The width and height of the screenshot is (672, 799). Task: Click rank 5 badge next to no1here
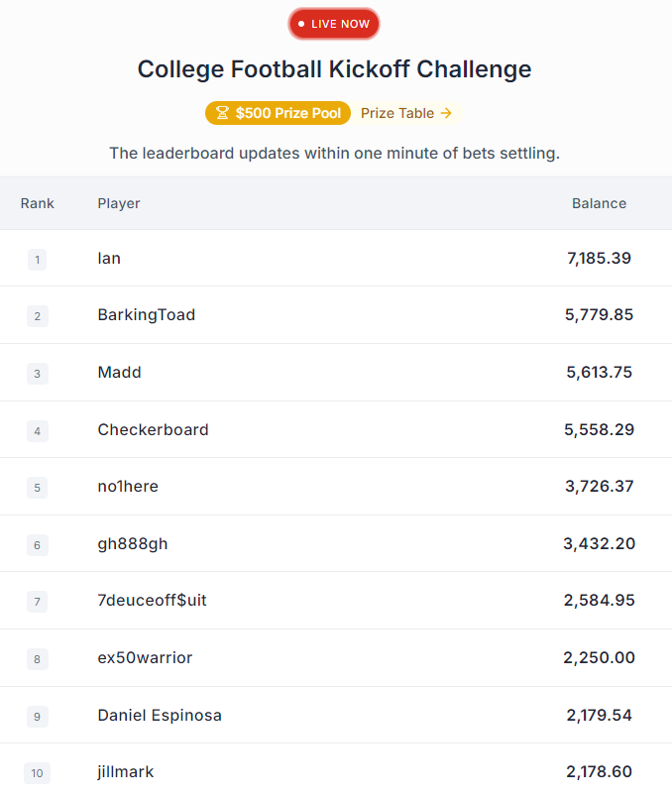pyautogui.click(x=38, y=488)
